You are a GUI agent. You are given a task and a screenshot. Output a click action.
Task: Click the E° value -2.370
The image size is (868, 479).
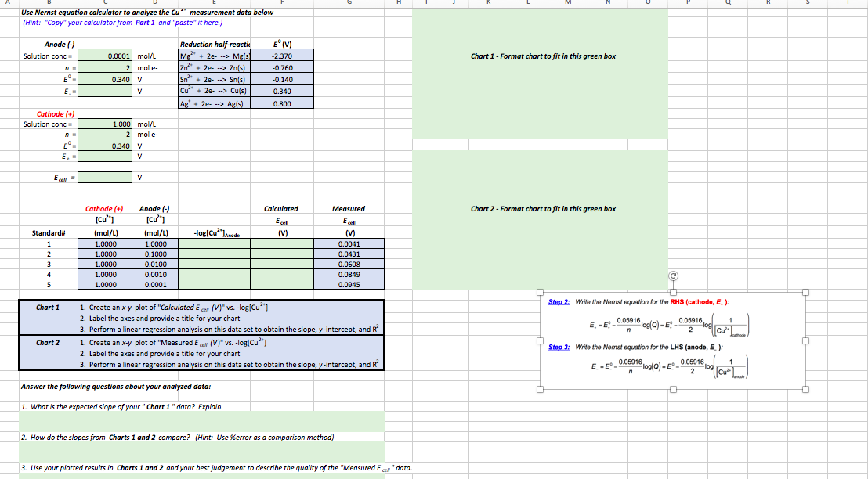coord(282,56)
